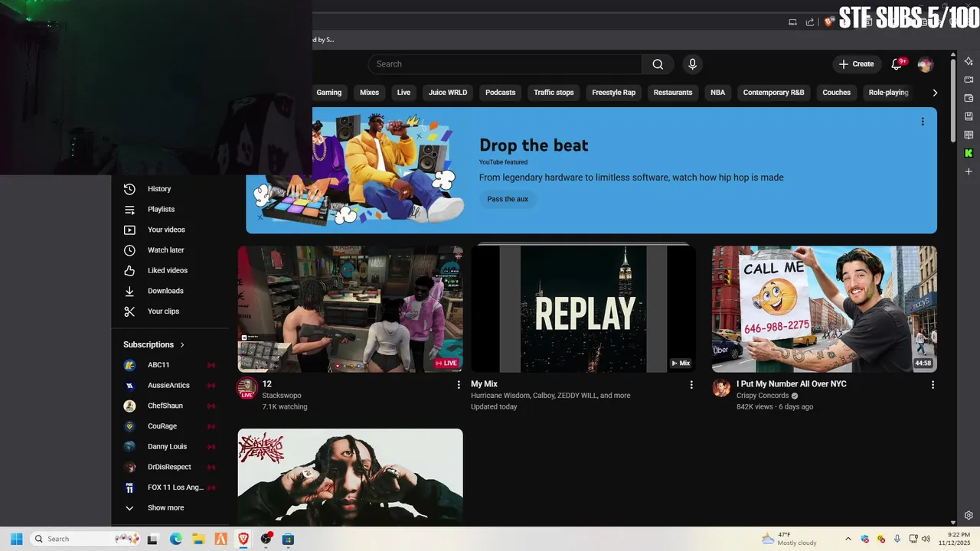Image resolution: width=980 pixels, height=551 pixels.
Task: Open Brave Wallet in the sidebar
Action: pyautogui.click(x=969, y=98)
